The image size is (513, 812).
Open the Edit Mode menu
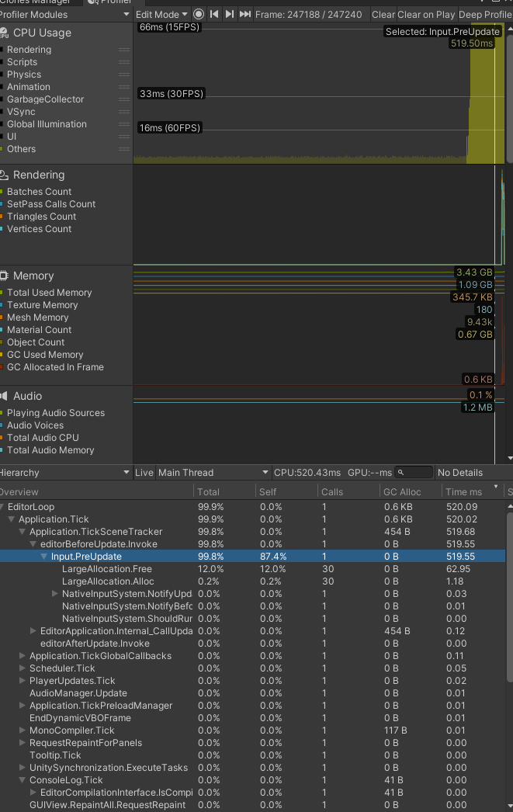click(x=161, y=14)
